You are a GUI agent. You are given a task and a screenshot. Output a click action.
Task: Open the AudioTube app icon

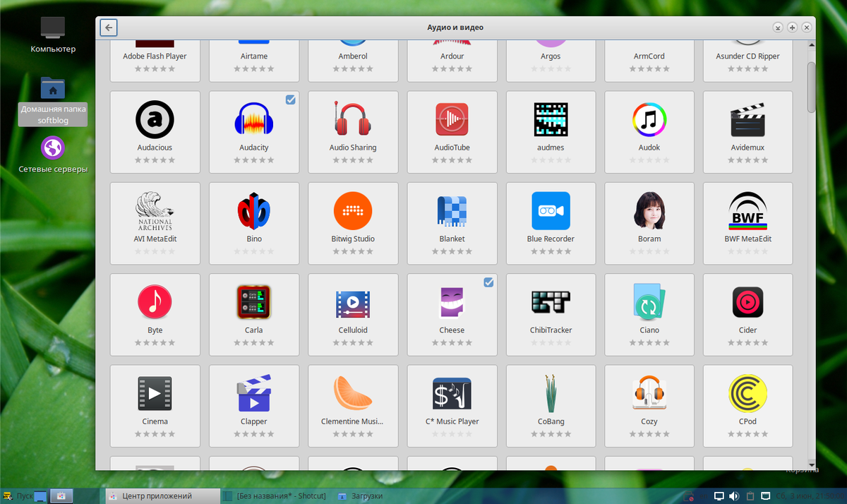click(452, 119)
